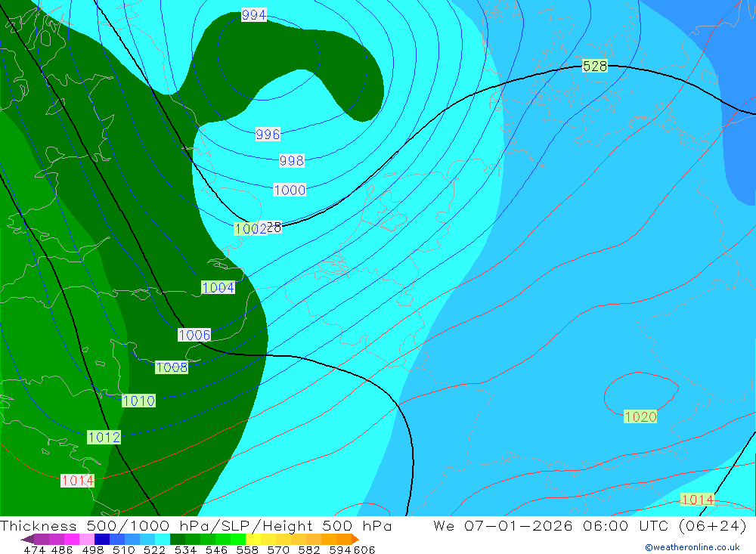Select the 1008 contour label
The image size is (756, 554).
coord(171,367)
